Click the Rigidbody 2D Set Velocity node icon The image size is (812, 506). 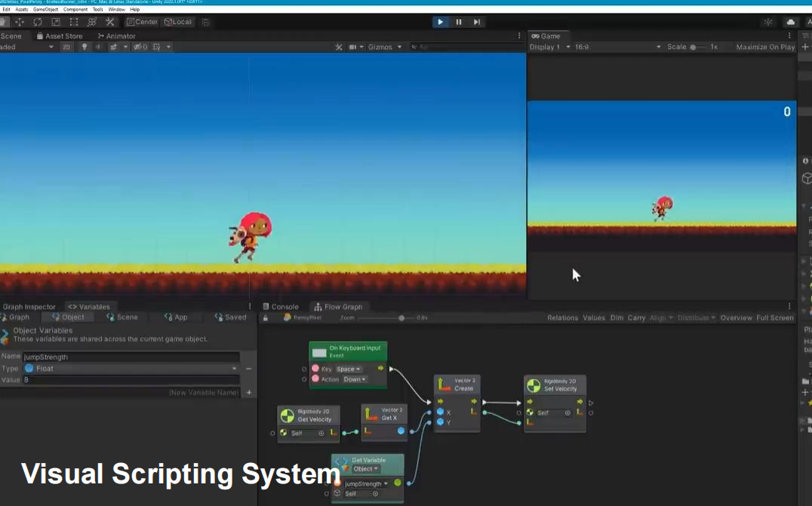point(534,385)
